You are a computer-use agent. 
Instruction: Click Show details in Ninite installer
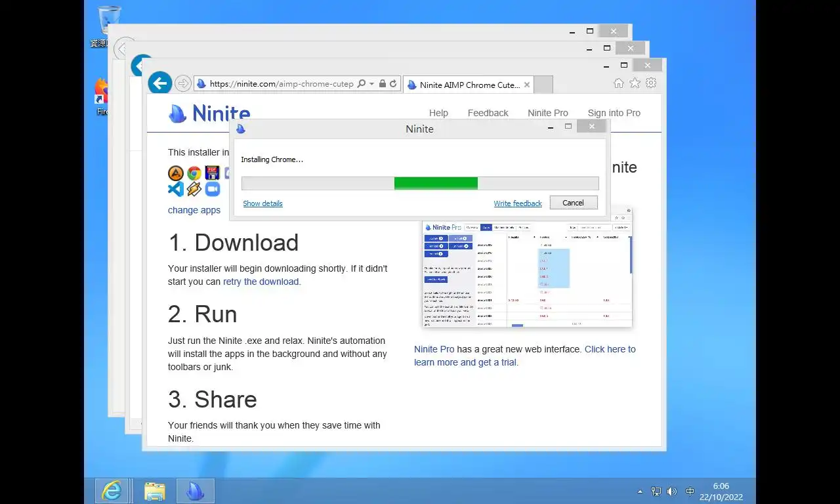[262, 203]
